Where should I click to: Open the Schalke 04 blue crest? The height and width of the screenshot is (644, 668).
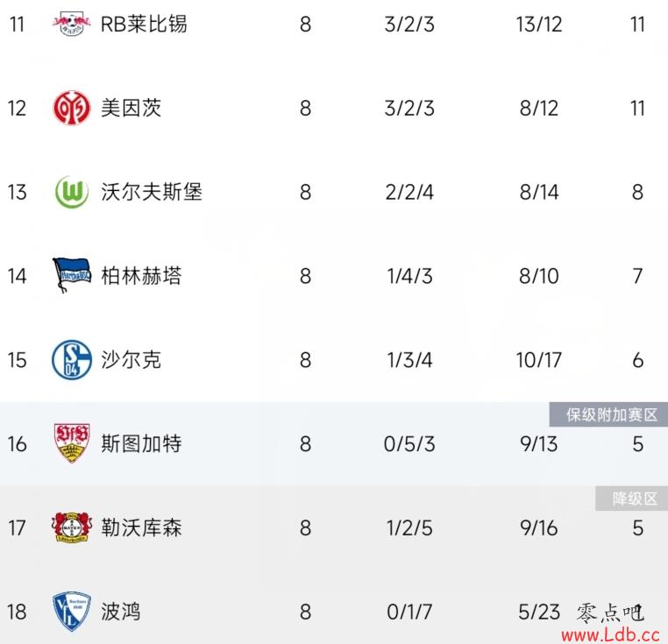pyautogui.click(x=72, y=359)
